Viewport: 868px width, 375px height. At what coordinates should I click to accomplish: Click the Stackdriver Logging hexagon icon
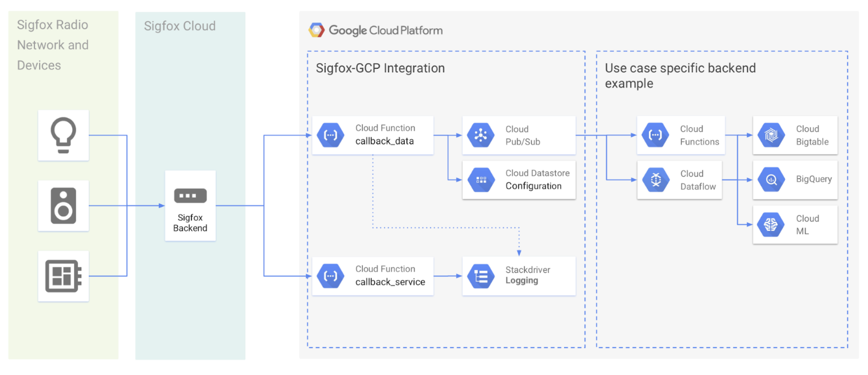point(480,276)
